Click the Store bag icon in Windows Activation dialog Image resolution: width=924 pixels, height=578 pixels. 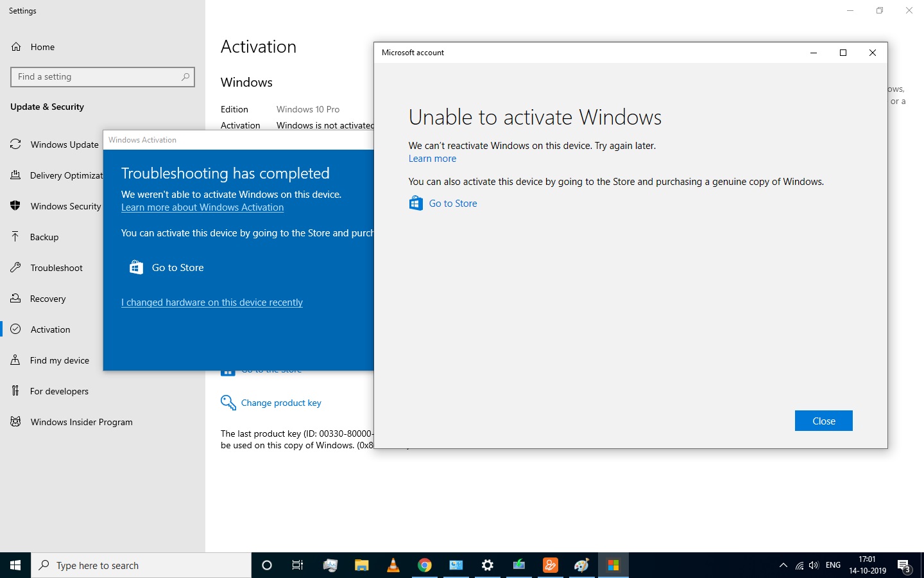(136, 268)
